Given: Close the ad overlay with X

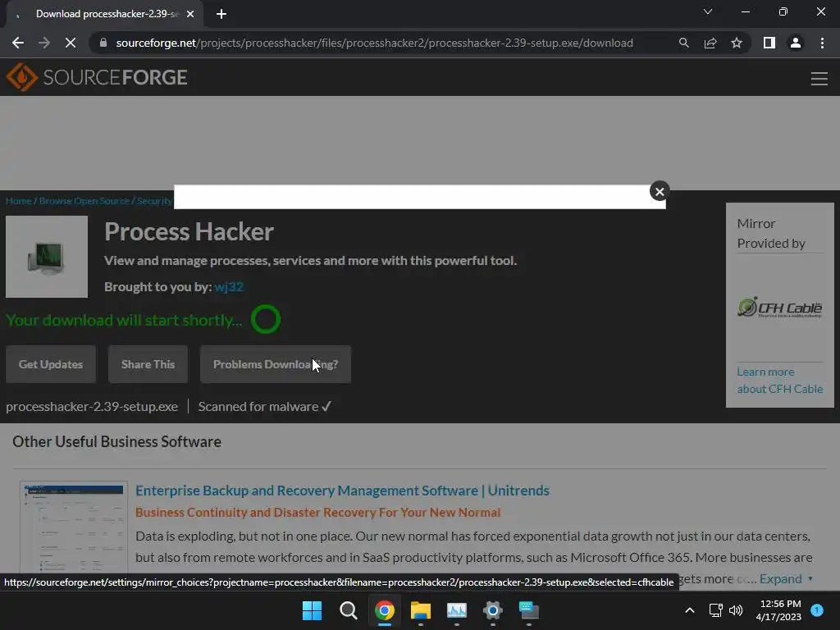Looking at the screenshot, I should (x=660, y=191).
